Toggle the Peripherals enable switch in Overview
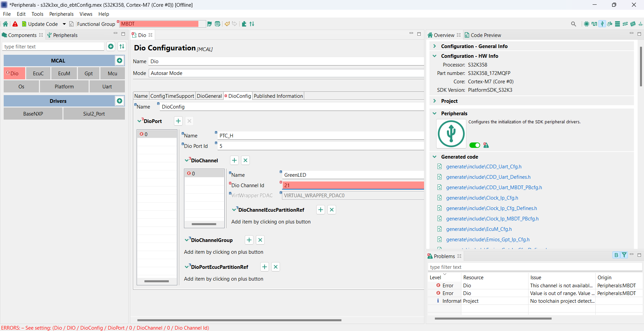Screen dimensions: 644x331 [474, 145]
